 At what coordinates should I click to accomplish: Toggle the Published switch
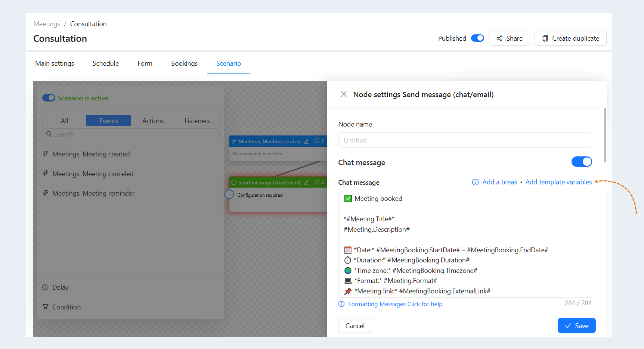(x=477, y=38)
